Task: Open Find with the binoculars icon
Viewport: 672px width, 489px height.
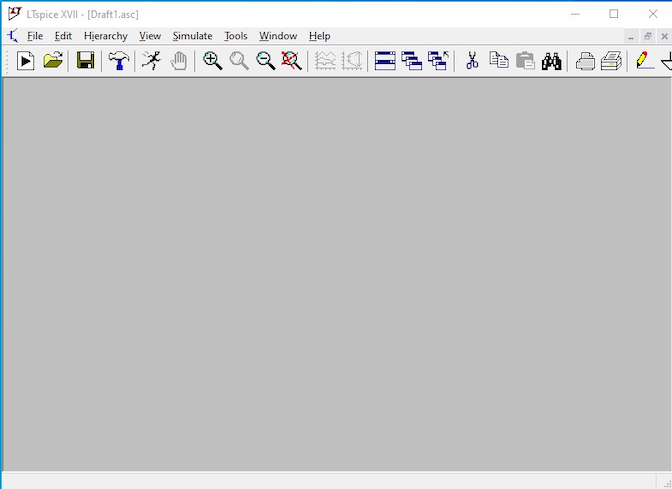Action: [x=552, y=61]
